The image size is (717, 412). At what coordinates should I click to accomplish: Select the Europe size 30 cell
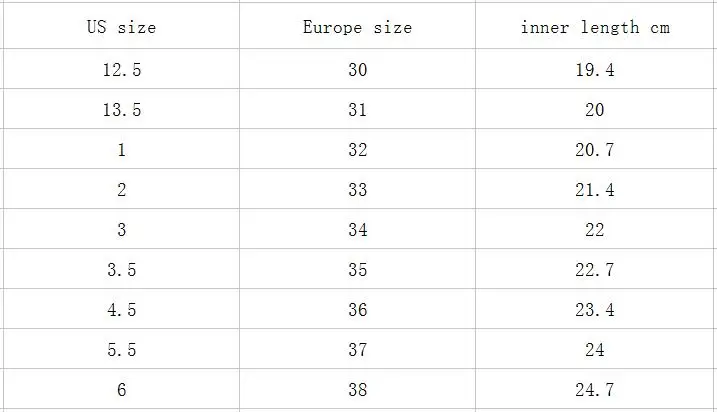tap(357, 69)
